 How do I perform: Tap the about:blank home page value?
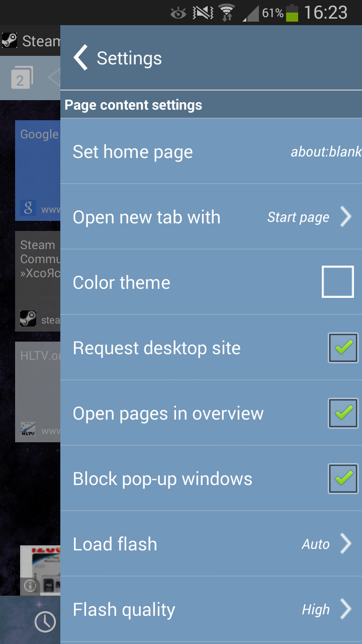click(x=326, y=152)
